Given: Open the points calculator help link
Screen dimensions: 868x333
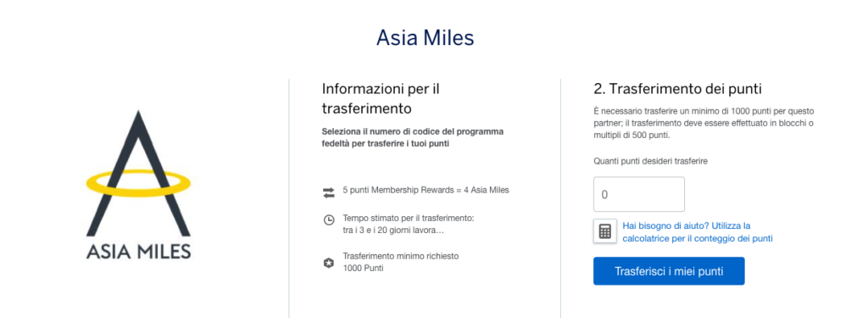Looking at the screenshot, I should [698, 232].
